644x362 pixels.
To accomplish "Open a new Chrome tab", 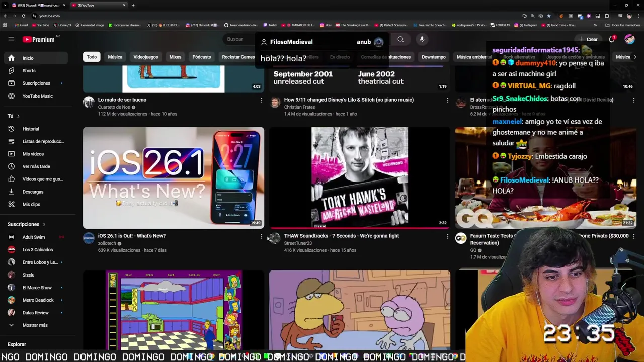I will tap(133, 5).
